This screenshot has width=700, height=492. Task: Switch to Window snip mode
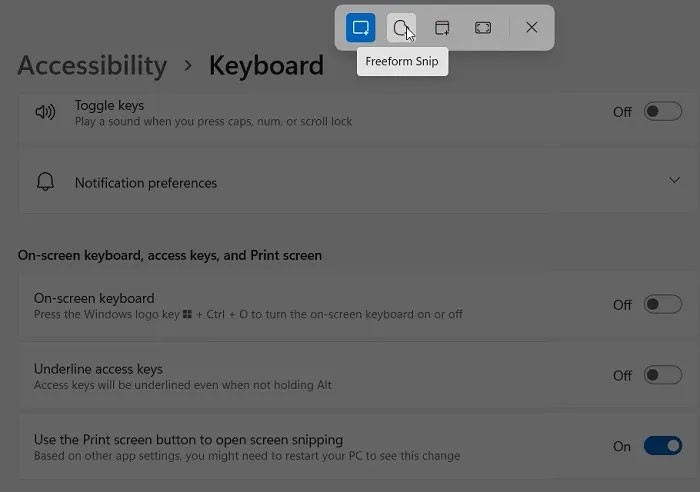(442, 28)
